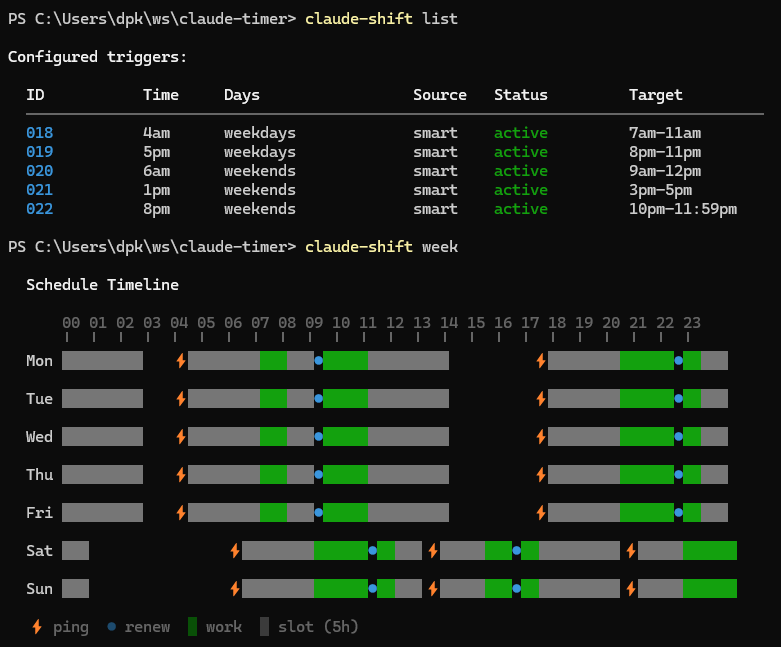Viewport: 781px width, 647px height.
Task: Click trigger ID 020
Action: click(40, 171)
